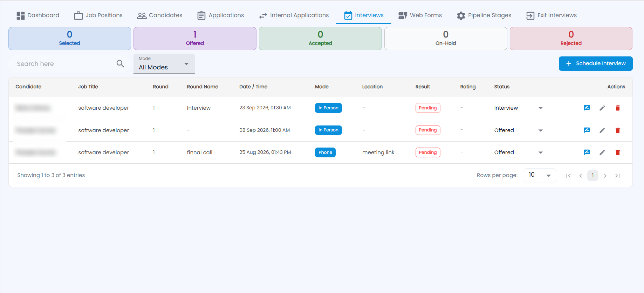The image size is (644, 293).
Task: Open the Mode filter dropdown
Action: pos(164,64)
